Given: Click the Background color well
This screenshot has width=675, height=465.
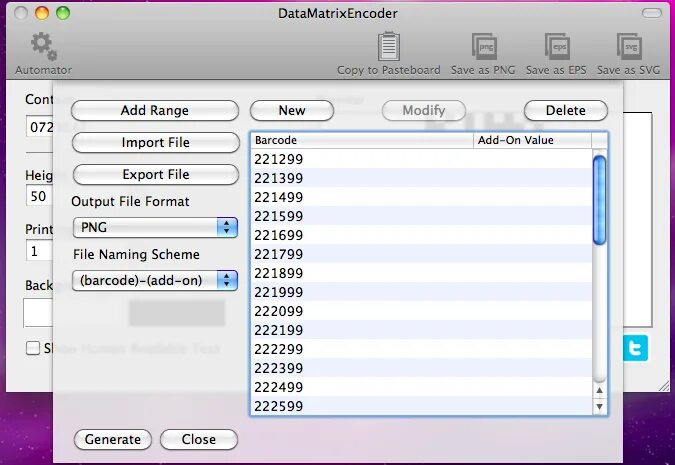Looking at the screenshot, I should point(39,313).
